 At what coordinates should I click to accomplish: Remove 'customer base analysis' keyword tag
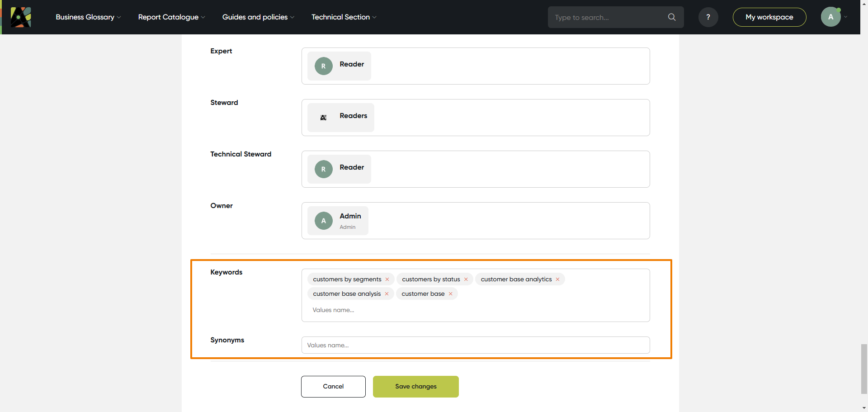[x=387, y=294]
